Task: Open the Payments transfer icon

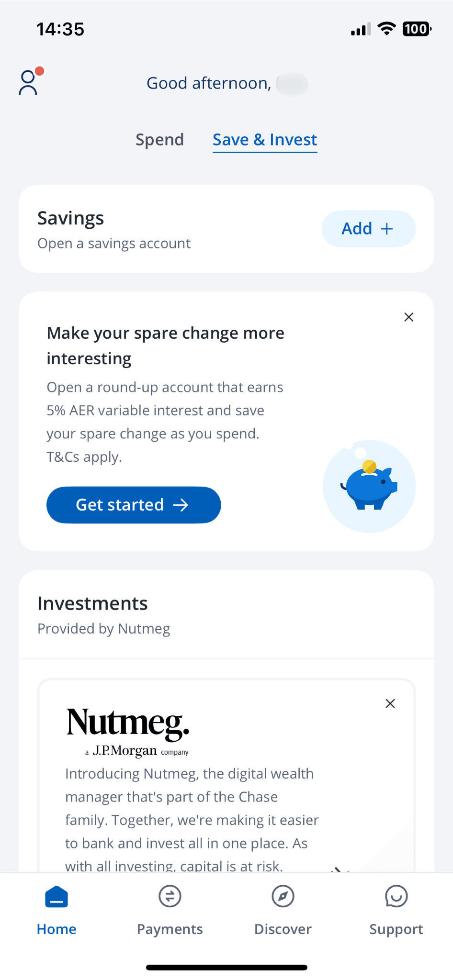Action: (170, 897)
